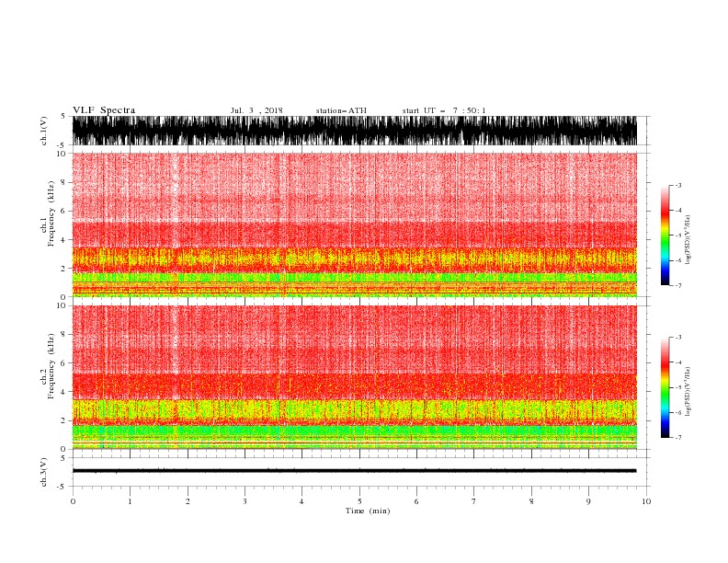The height and width of the screenshot is (563, 728).
Task: Click the "VLF Spectra" title text
Action: [x=104, y=110]
